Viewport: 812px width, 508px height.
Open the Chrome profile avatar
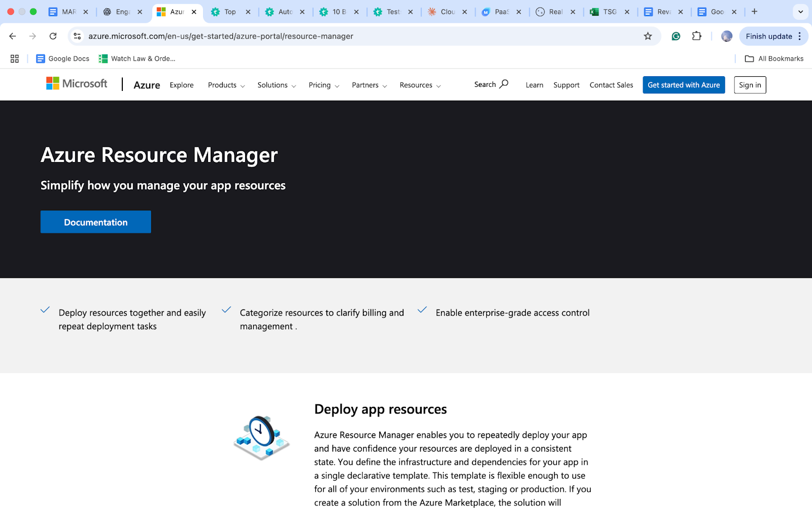coord(727,36)
